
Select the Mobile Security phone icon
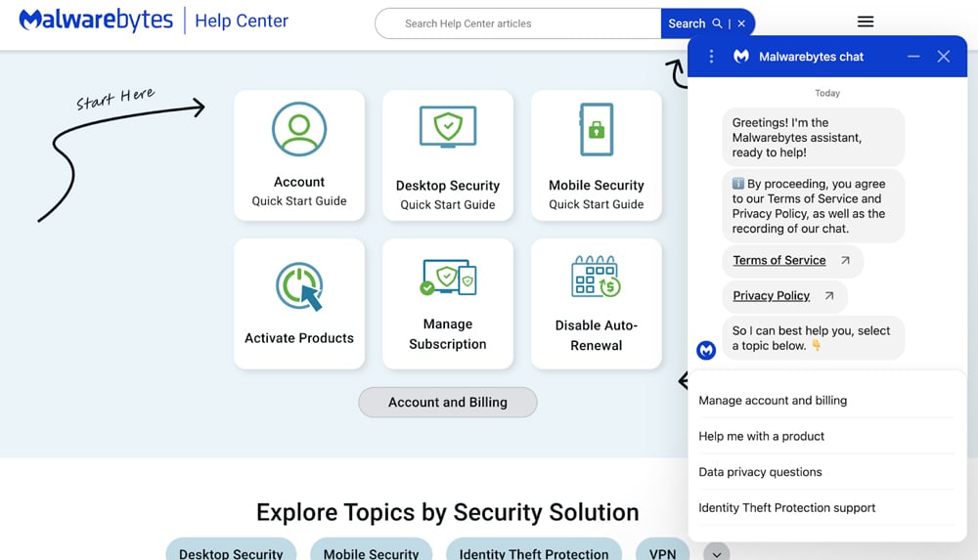[597, 129]
